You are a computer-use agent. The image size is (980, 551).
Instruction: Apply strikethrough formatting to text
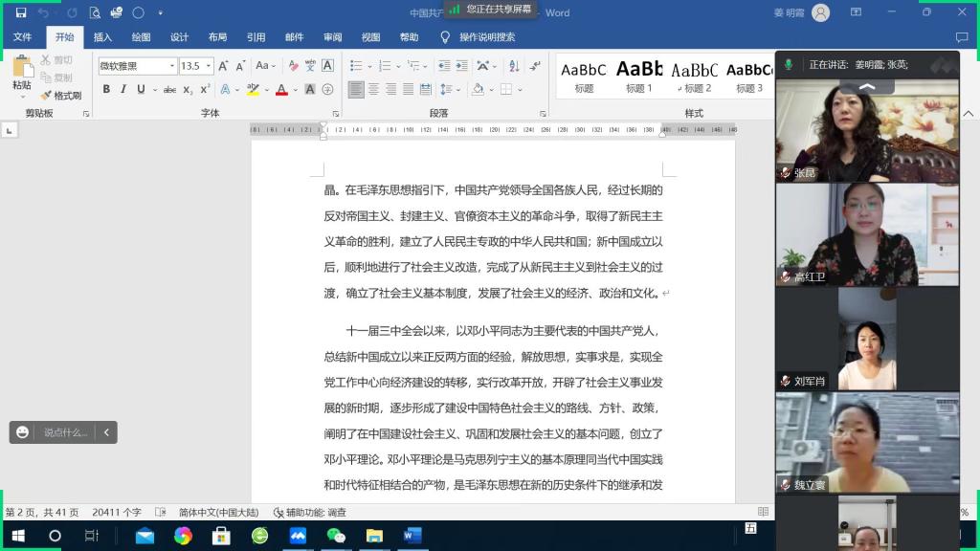(169, 90)
